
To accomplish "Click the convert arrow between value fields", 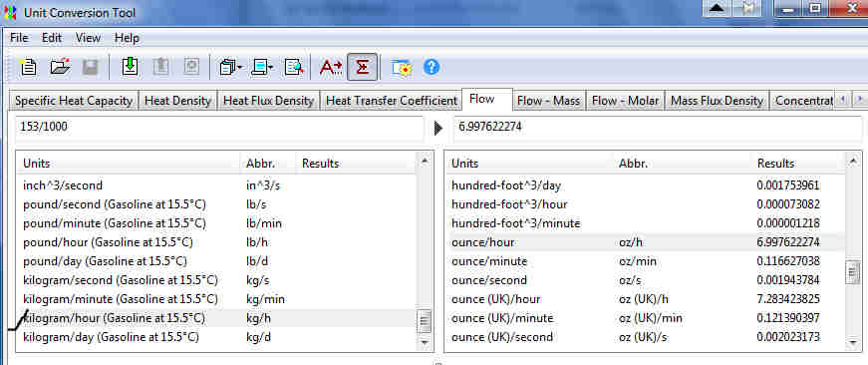I will [x=438, y=129].
